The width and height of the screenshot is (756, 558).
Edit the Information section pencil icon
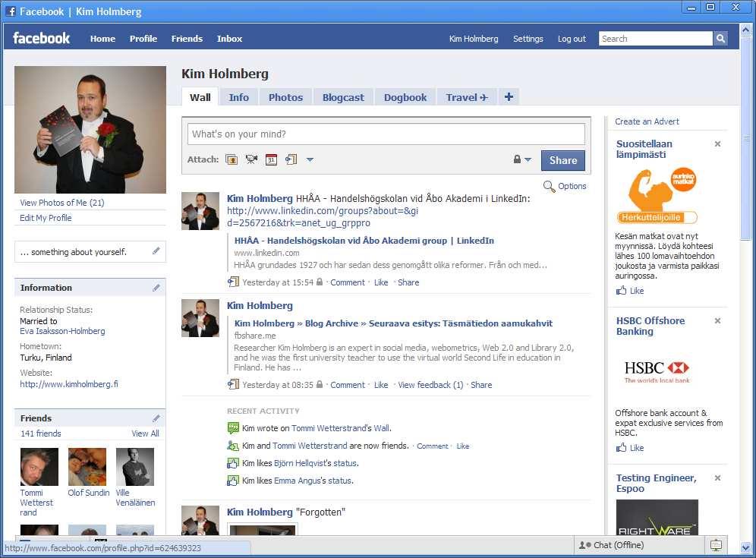click(x=156, y=288)
